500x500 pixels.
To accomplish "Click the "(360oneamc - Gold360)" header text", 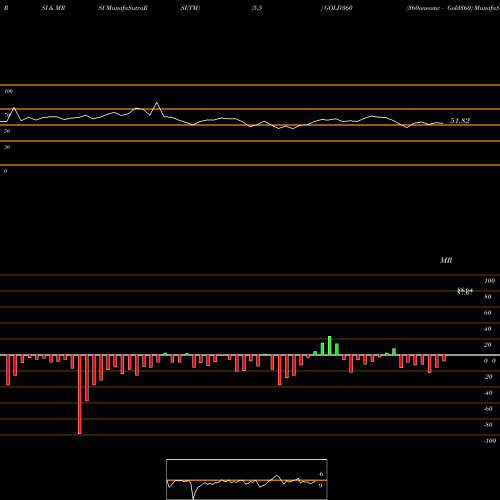I will click(439, 8).
